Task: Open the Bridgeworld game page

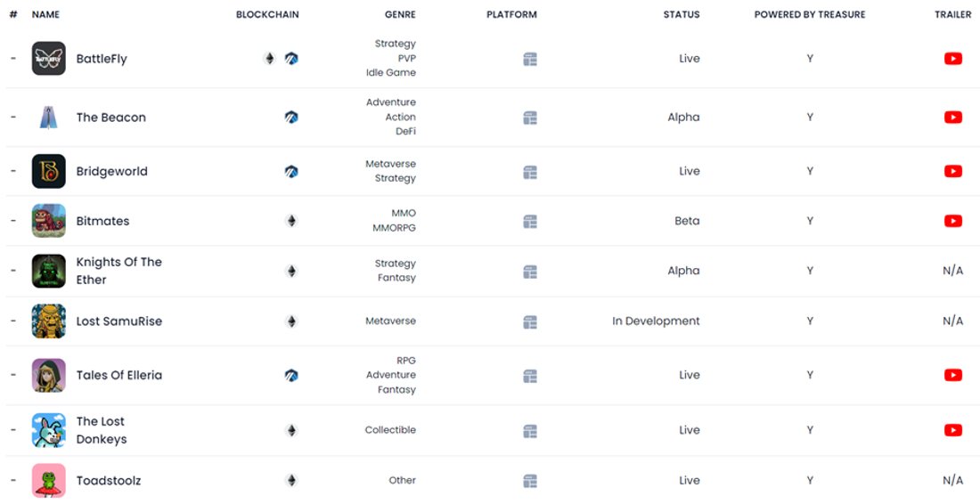Action: pyautogui.click(x=111, y=172)
